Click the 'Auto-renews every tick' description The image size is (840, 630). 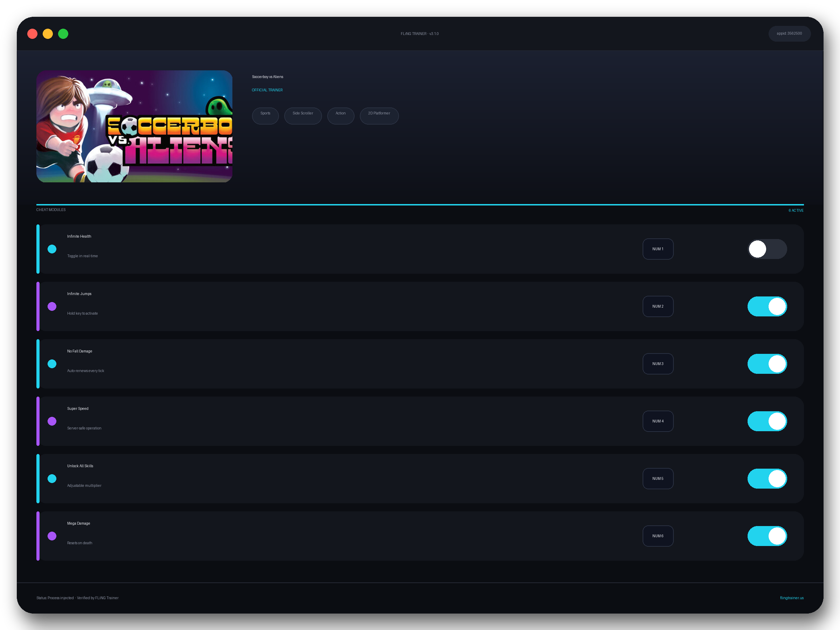point(85,371)
